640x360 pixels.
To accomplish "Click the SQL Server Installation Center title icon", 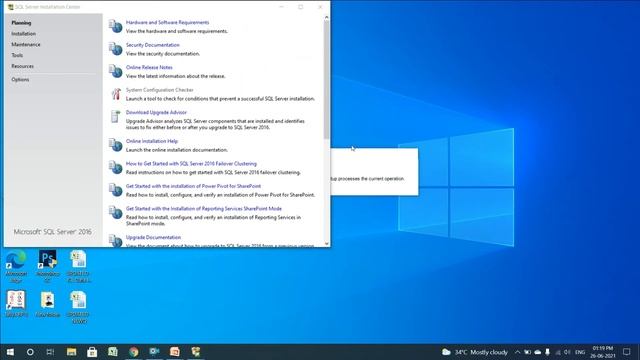I will point(11,7).
